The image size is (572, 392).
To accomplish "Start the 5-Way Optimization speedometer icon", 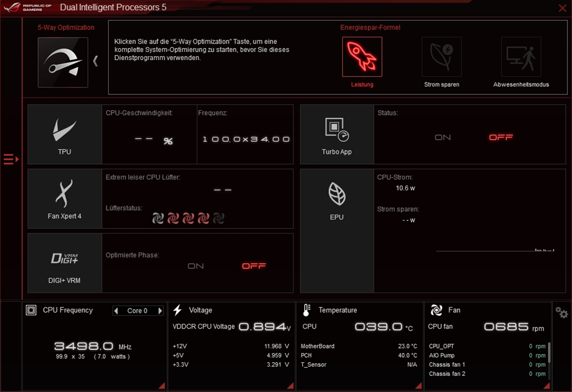I will pos(63,62).
